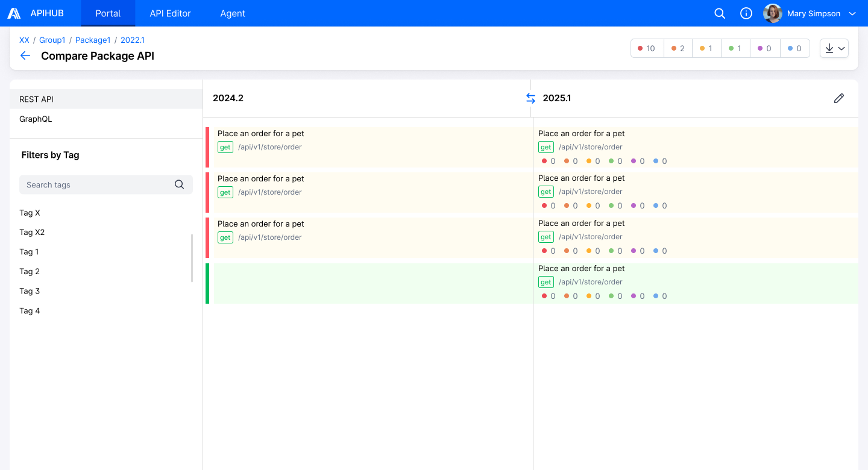868x470 pixels.
Task: Swap compared versions with the swap arrows icon
Action: pyautogui.click(x=530, y=98)
